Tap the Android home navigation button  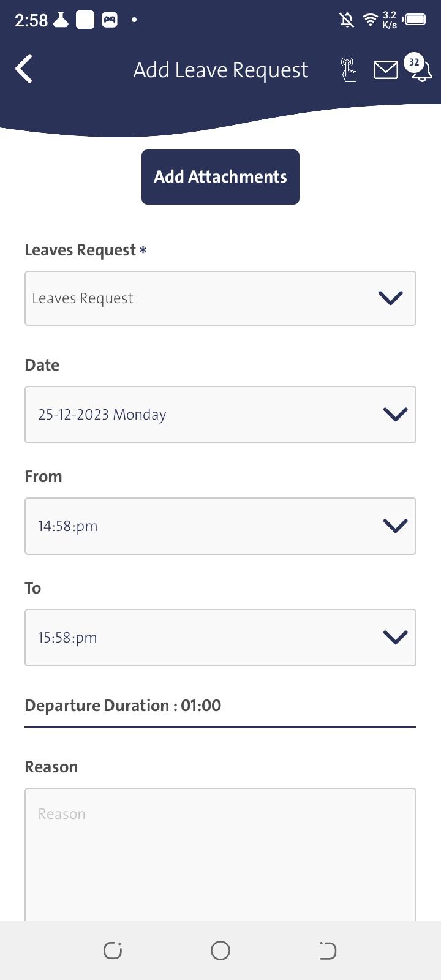(x=221, y=951)
